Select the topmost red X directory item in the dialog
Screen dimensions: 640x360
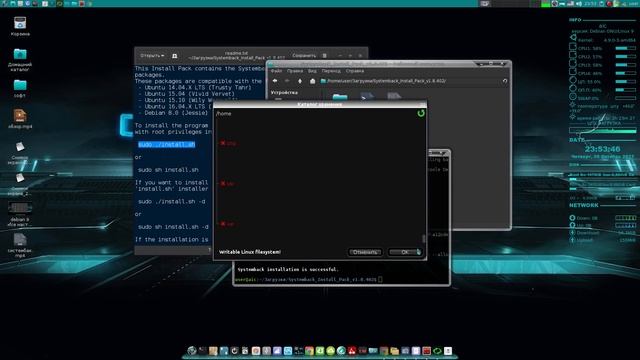tap(228, 143)
